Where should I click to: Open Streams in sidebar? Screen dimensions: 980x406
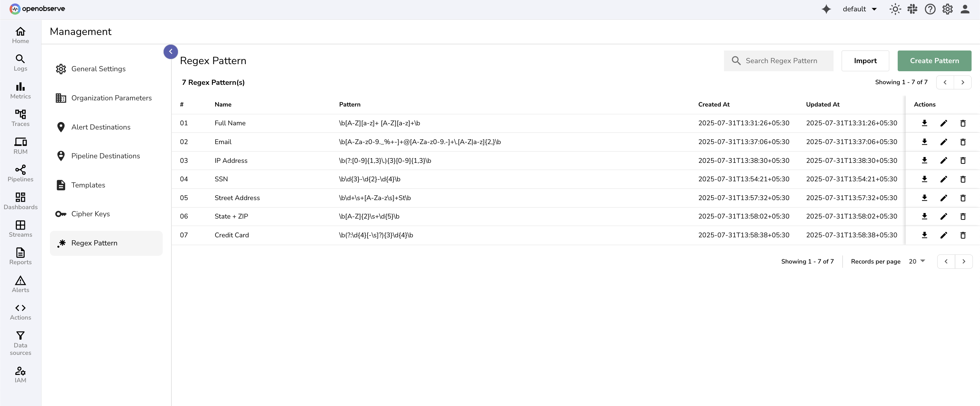pos(20,229)
